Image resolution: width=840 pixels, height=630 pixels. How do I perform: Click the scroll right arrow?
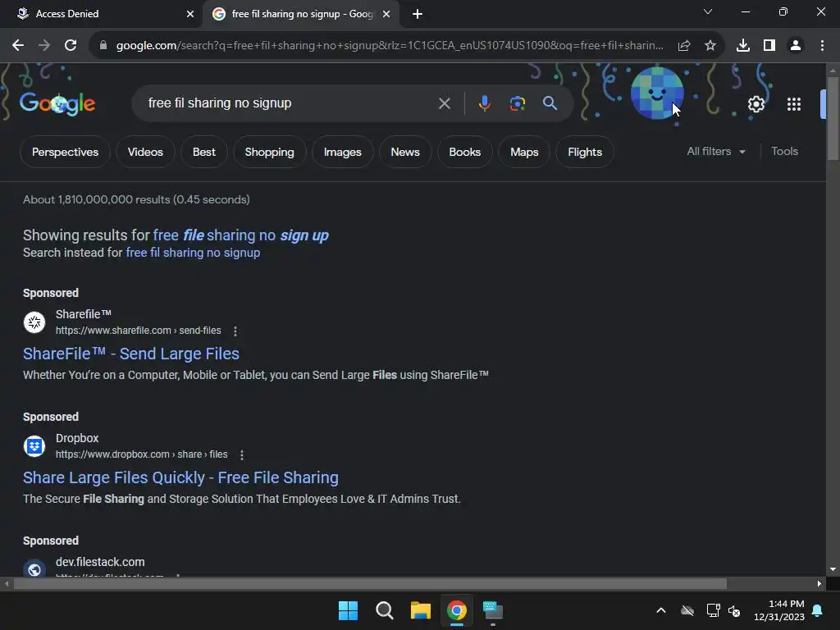point(819,584)
